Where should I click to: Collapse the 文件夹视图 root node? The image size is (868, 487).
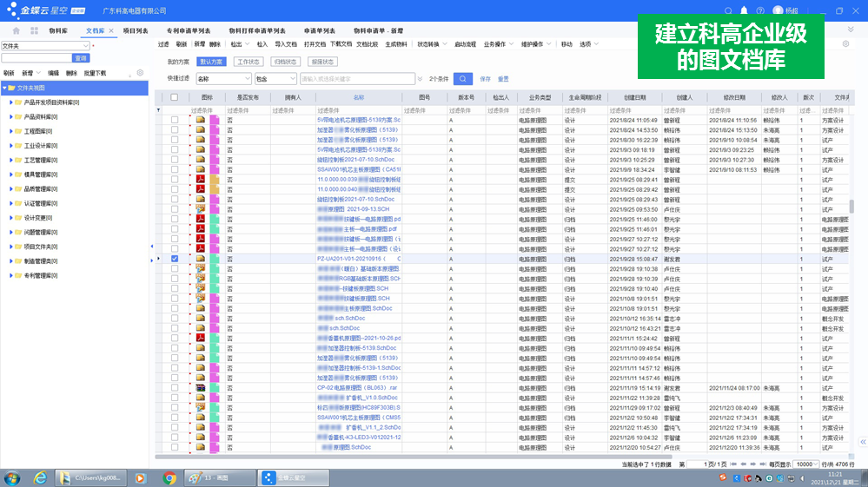4,88
